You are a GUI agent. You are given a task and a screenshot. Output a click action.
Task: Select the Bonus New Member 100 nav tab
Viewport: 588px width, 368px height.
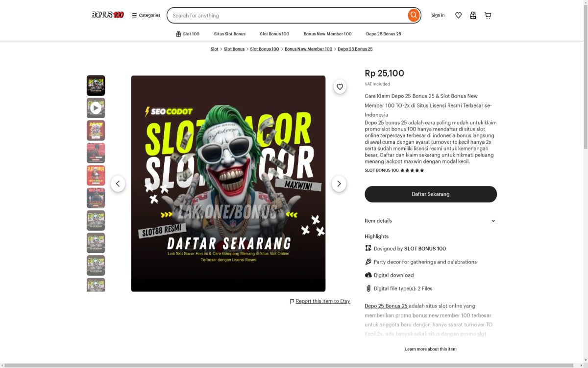327,34
